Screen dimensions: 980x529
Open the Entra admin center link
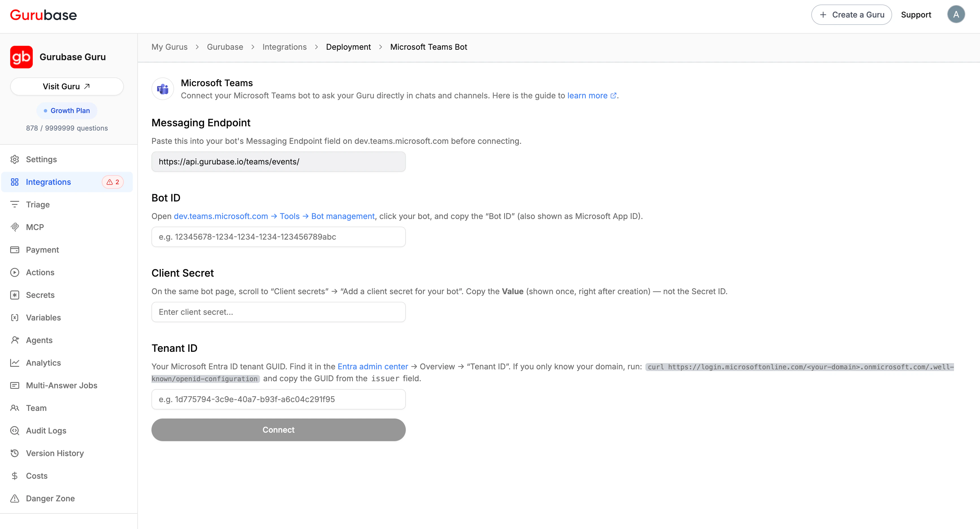pyautogui.click(x=373, y=367)
